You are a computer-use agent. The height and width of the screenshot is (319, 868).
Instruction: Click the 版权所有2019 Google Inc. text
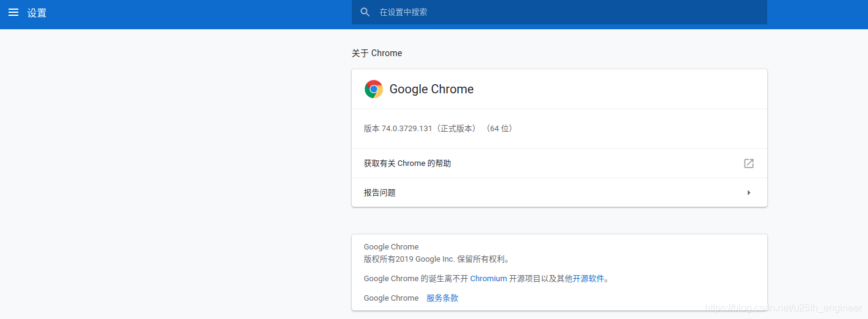click(x=437, y=259)
